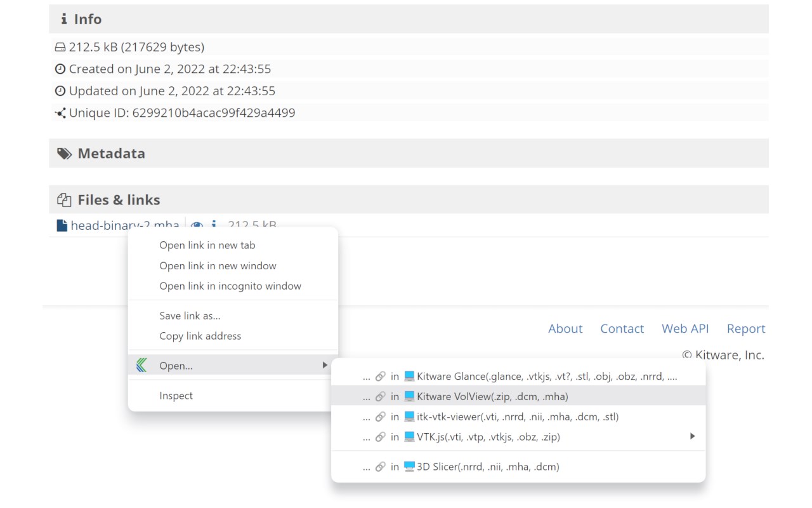Expand the VTK.js submenu entry
The width and height of the screenshot is (812, 508).
(x=518, y=437)
